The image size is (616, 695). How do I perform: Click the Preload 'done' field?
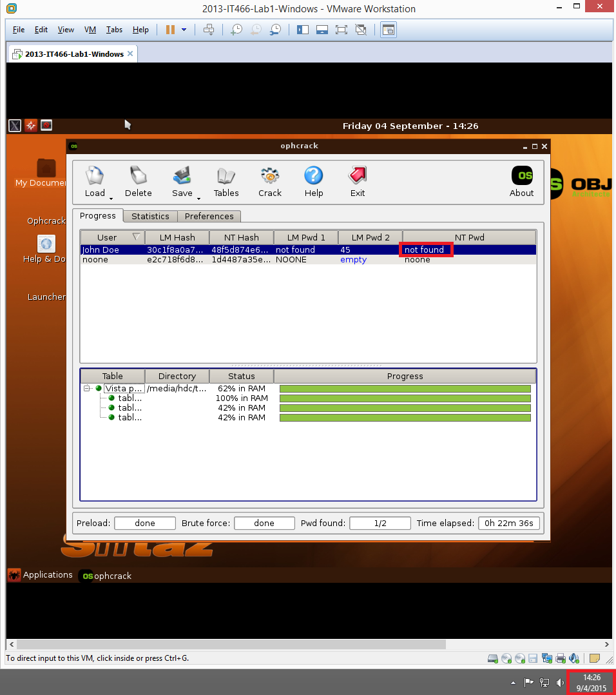point(145,523)
